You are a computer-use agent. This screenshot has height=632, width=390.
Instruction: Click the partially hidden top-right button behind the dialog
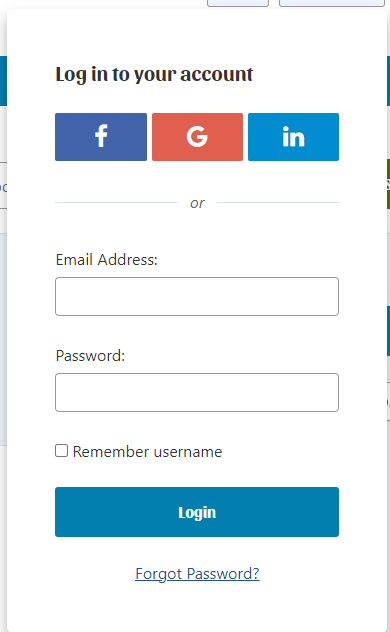[332, 3]
